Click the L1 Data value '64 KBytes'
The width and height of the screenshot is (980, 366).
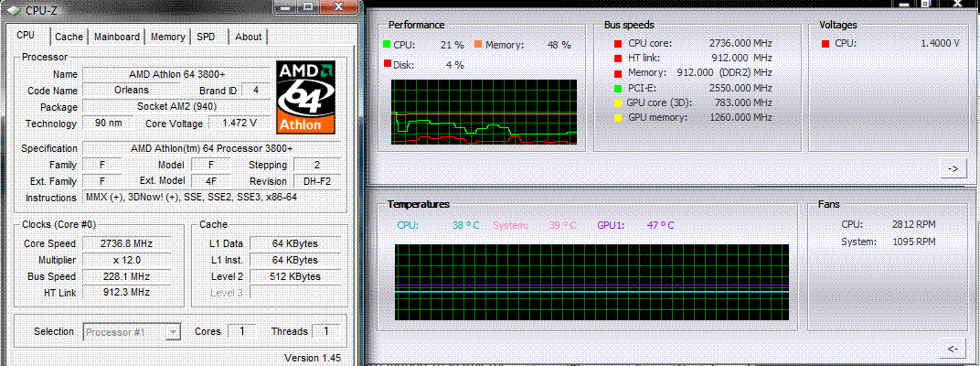pos(295,243)
